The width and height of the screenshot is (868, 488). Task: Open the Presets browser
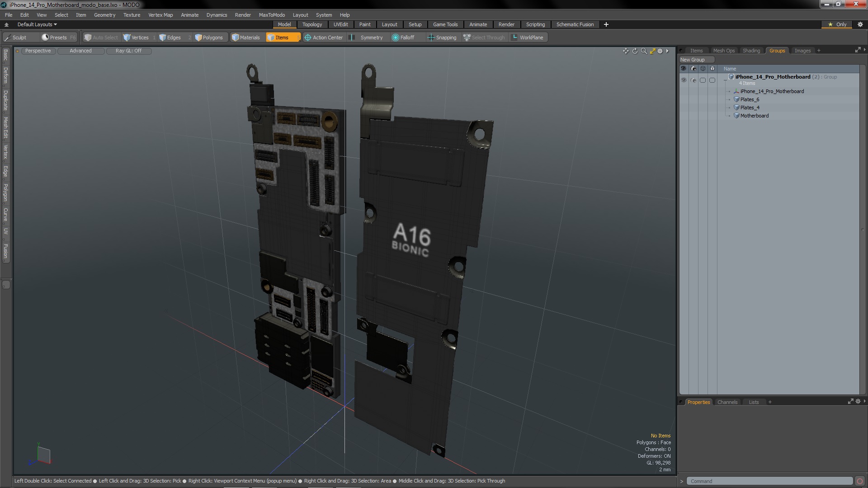point(58,38)
